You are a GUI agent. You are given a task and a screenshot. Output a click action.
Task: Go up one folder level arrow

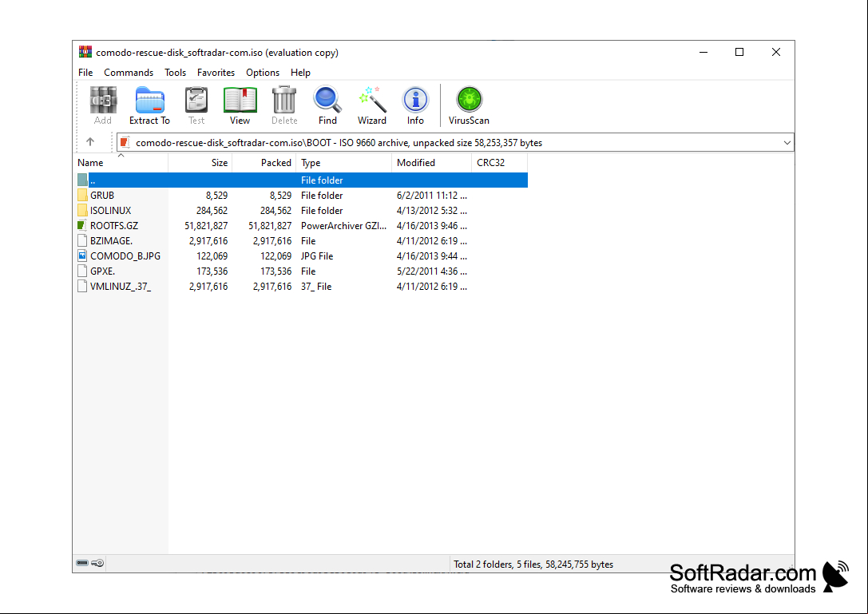pyautogui.click(x=90, y=142)
